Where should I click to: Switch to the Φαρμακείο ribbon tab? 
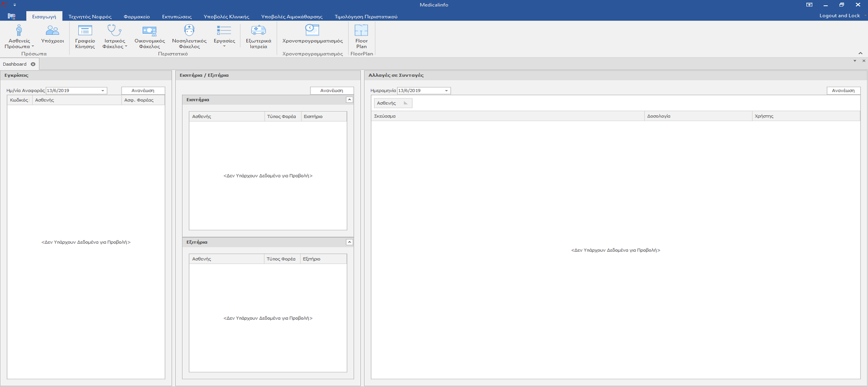coord(136,17)
